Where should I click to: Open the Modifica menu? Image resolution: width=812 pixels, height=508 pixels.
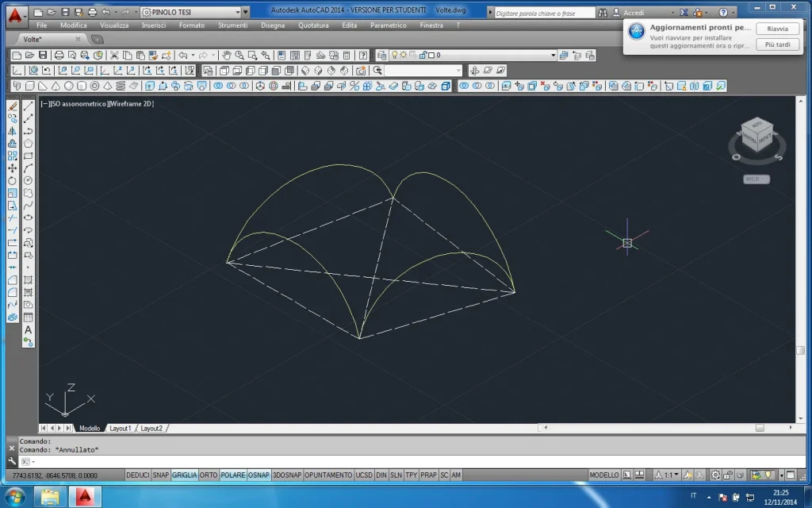pos(74,25)
